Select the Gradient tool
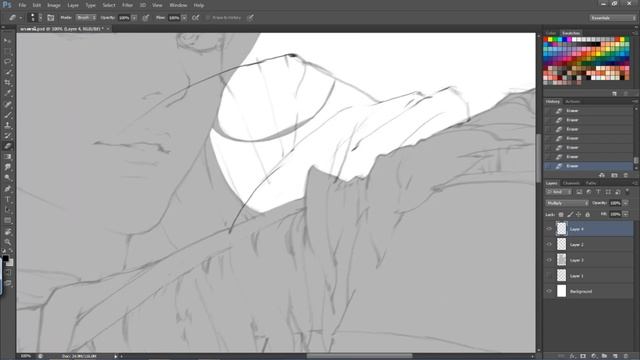The height and width of the screenshot is (360, 640). pos(7,157)
